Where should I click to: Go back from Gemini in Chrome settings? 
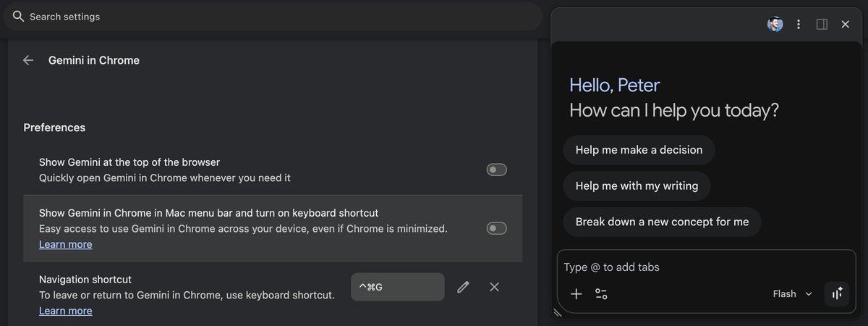pos(28,60)
